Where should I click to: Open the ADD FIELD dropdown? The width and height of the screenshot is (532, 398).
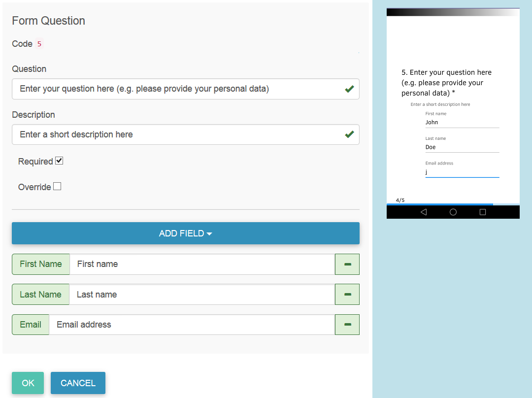(186, 233)
